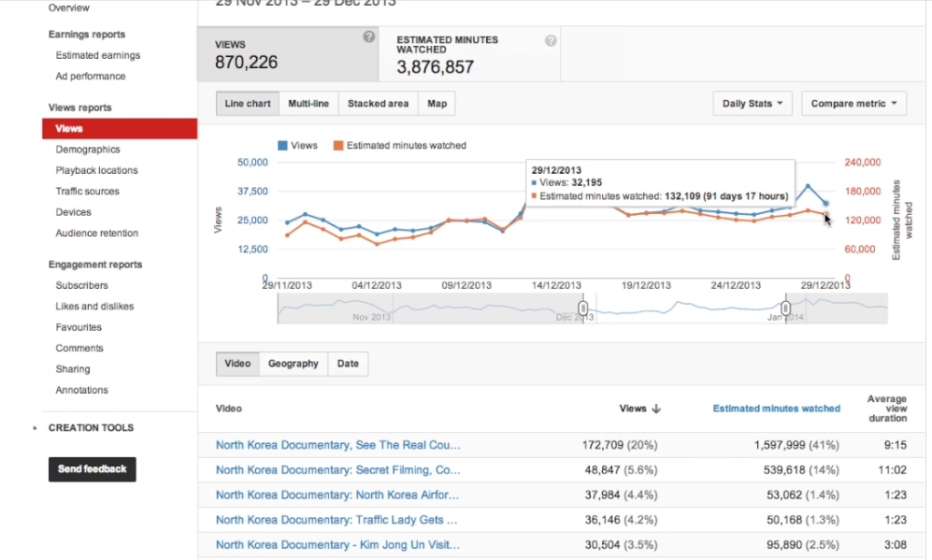
Task: Click the Views sort descending arrow
Action: coord(656,409)
